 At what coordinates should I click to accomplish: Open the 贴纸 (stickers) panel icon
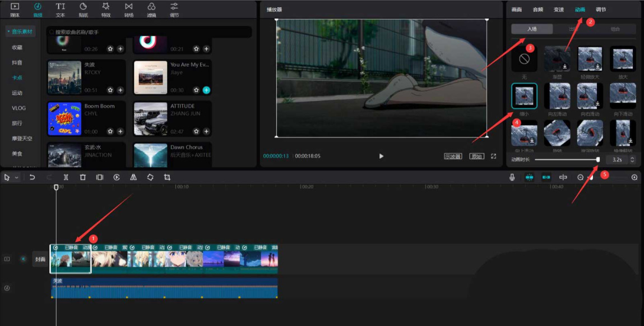click(x=83, y=8)
